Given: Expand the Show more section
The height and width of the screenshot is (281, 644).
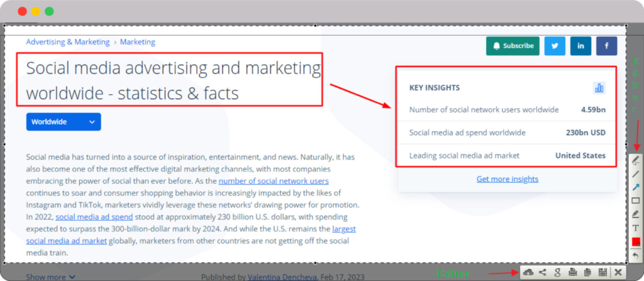Looking at the screenshot, I should 50,277.
